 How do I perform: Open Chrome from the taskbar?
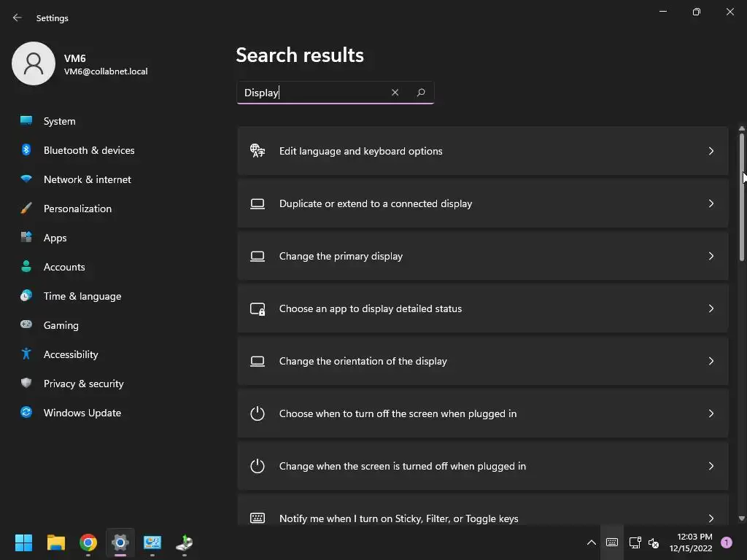(x=88, y=542)
